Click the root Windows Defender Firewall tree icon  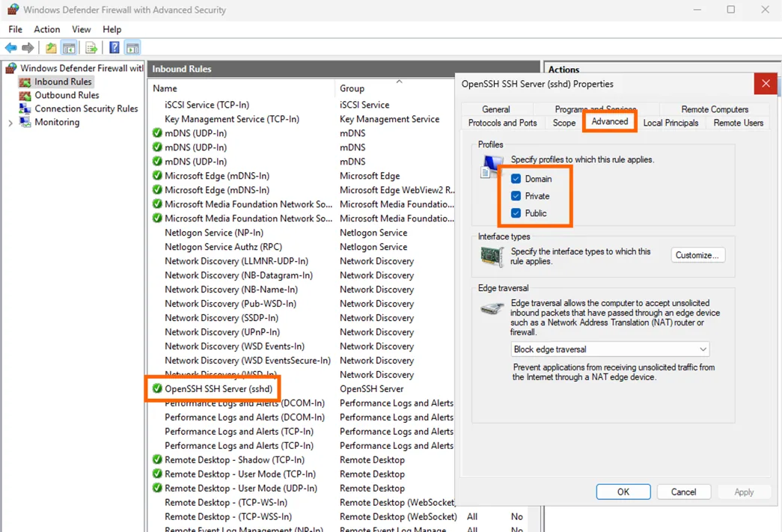[11, 68]
